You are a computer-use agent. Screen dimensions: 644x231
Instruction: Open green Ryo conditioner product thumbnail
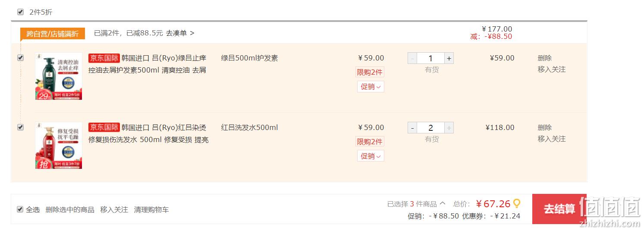click(59, 76)
